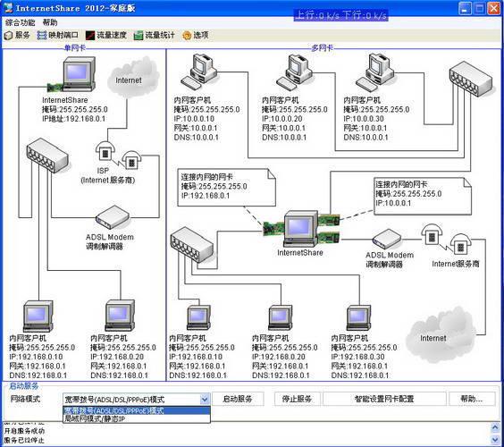Click the IP地址:192.168.0.1 text
Image resolution: width=504 pixels, height=447 pixels.
73,119
